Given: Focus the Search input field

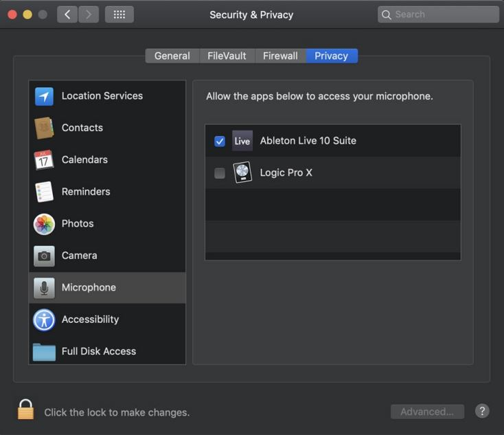Looking at the screenshot, I should coord(439,14).
